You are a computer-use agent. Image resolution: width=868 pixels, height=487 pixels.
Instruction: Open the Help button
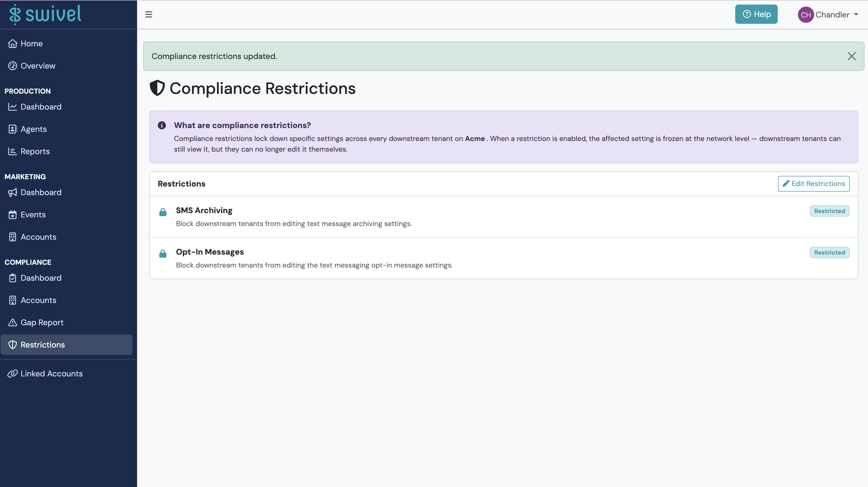(756, 14)
